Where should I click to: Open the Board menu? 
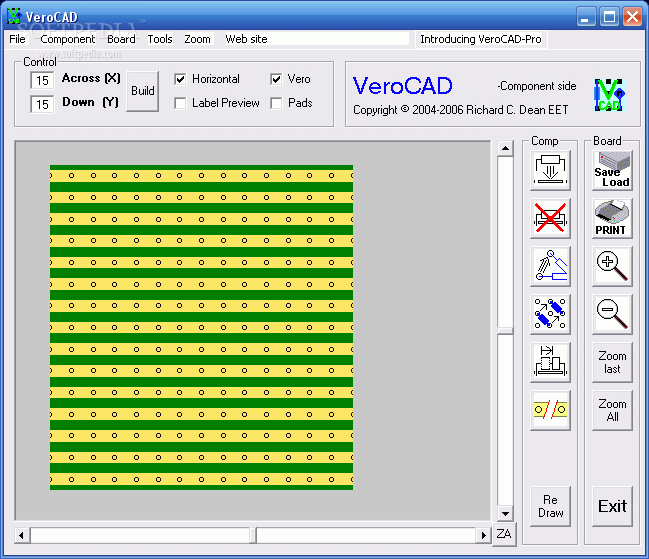pyautogui.click(x=121, y=39)
